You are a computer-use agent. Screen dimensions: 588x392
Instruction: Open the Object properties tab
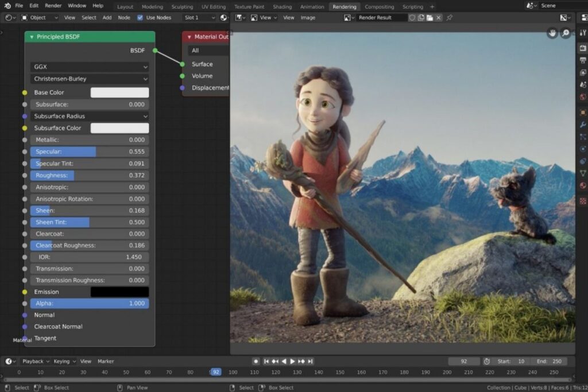(x=583, y=112)
